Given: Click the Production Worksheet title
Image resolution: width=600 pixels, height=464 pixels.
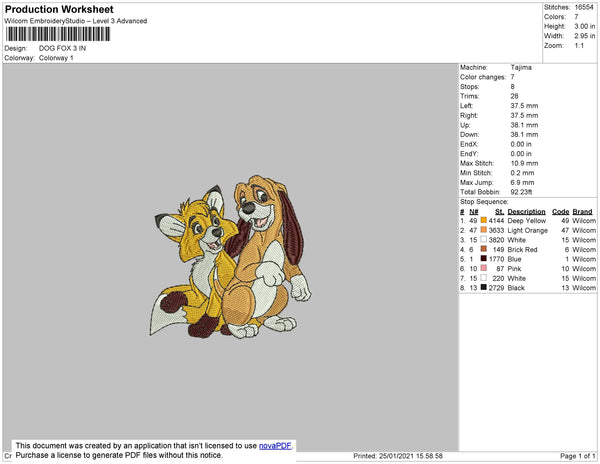Looking at the screenshot, I should tap(59, 9).
